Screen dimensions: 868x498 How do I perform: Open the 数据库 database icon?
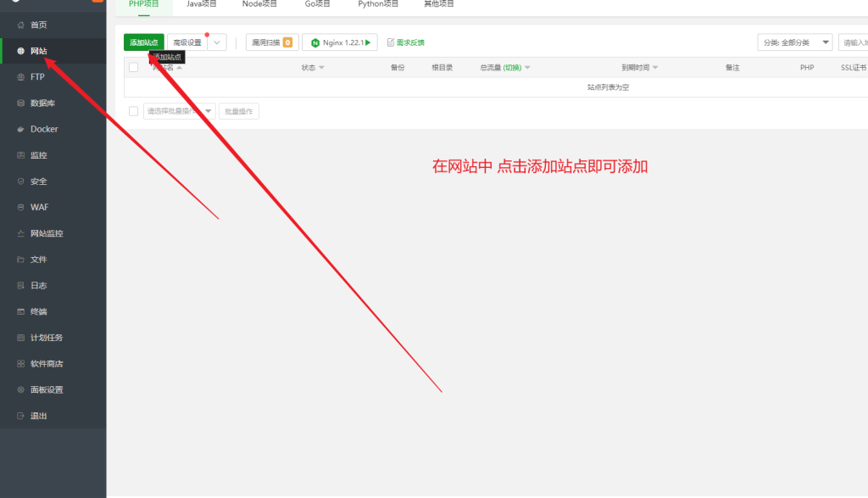[x=21, y=104]
